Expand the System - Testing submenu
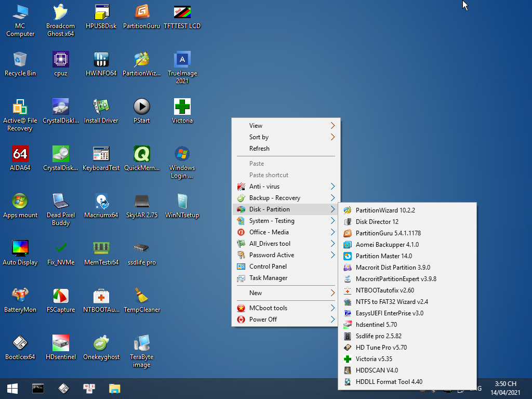532x399 pixels. (286, 220)
